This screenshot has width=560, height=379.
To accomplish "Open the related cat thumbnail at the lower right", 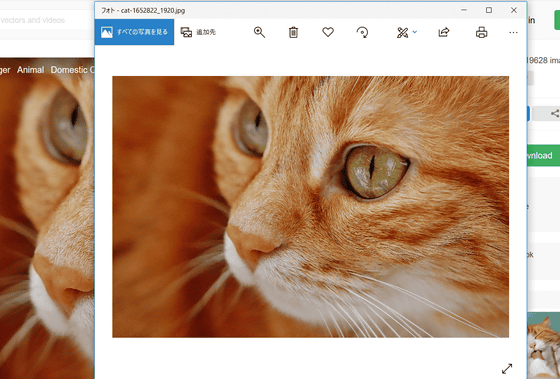I will [x=544, y=345].
